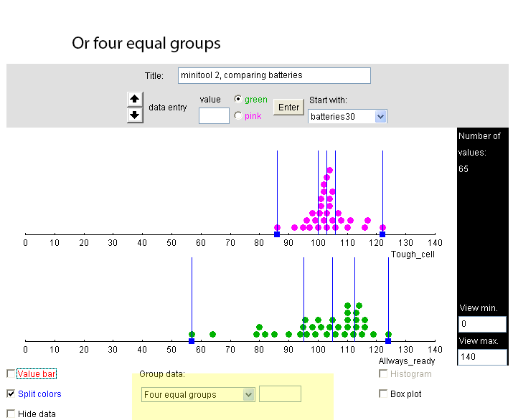Click the Number of values count 65
Viewport: 513px width, 420px height.
coord(463,169)
